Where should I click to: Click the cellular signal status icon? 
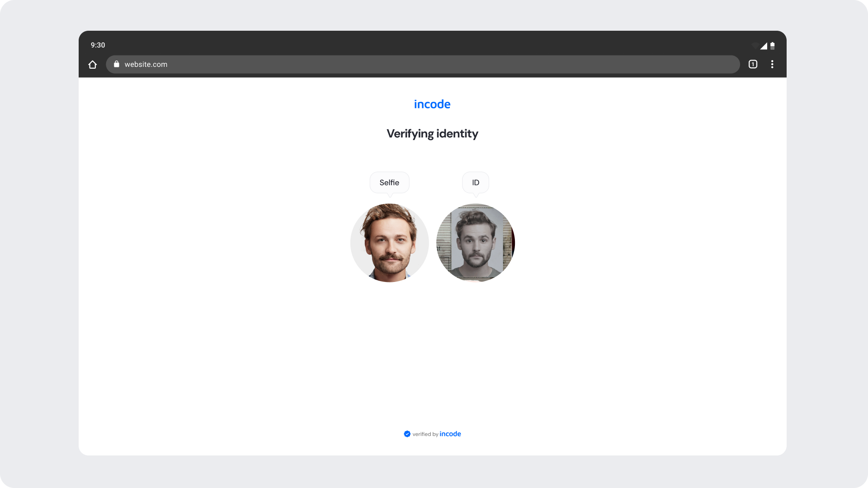(x=764, y=46)
